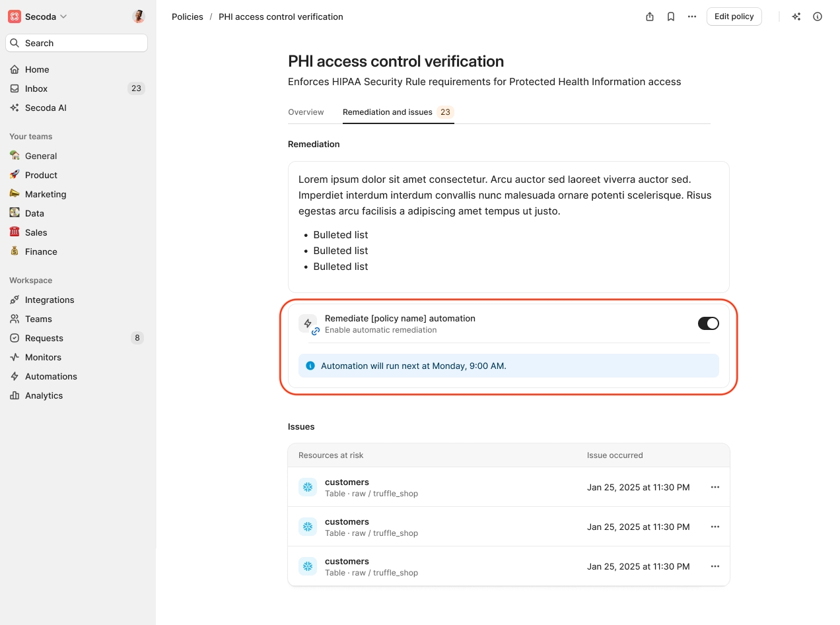The width and height of the screenshot is (840, 625).
Task: Open the Secoda AI sparkle icon panel
Action: point(796,16)
